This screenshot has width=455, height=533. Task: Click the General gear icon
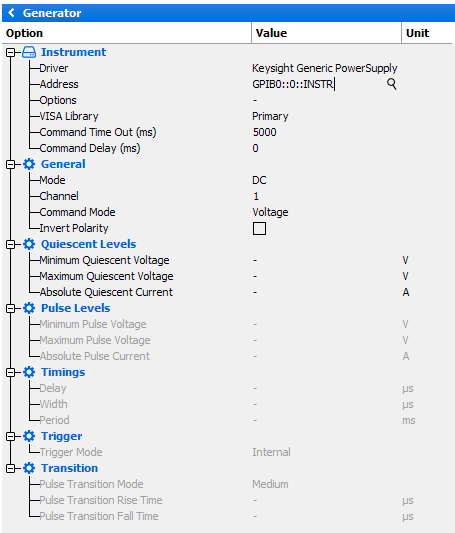[29, 164]
